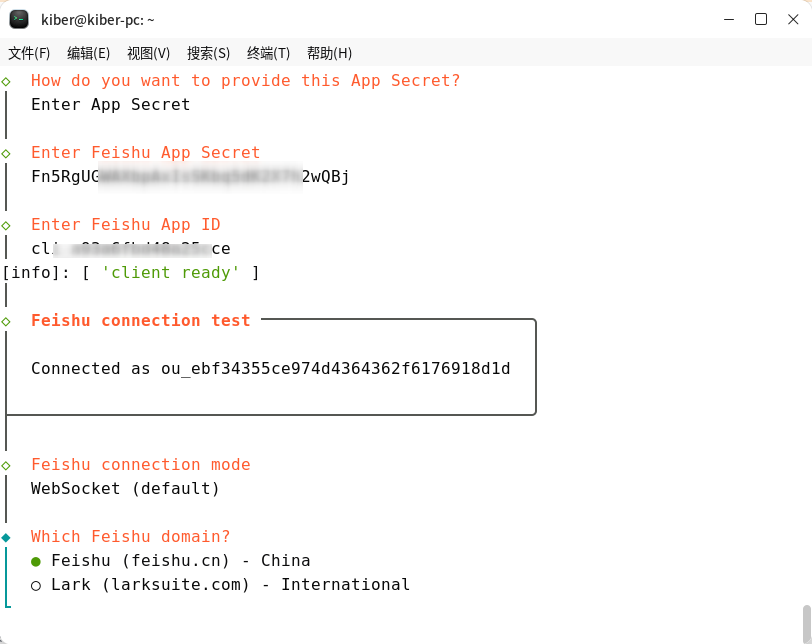Click the 'WebSocket (default)' text

pos(125,489)
